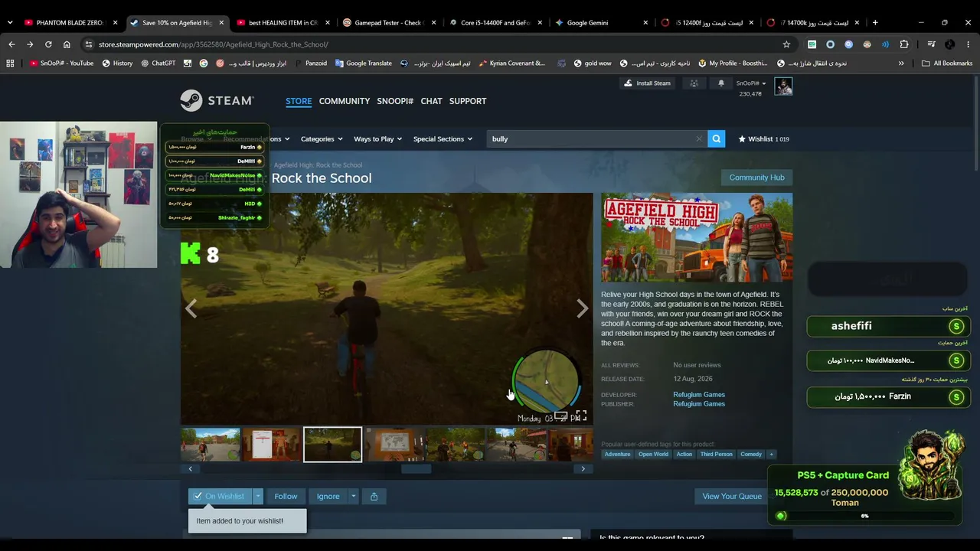The height and width of the screenshot is (551, 980).
Task: Switch to the Gamepad Tester tab
Action: tap(390, 23)
